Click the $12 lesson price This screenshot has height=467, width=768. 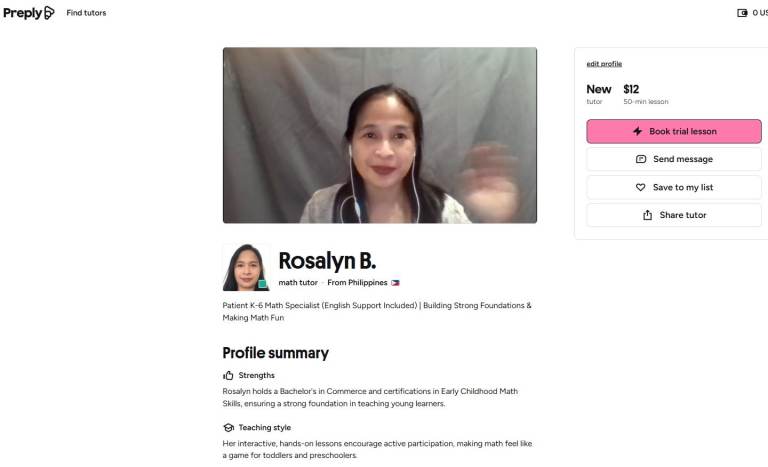[631, 89]
